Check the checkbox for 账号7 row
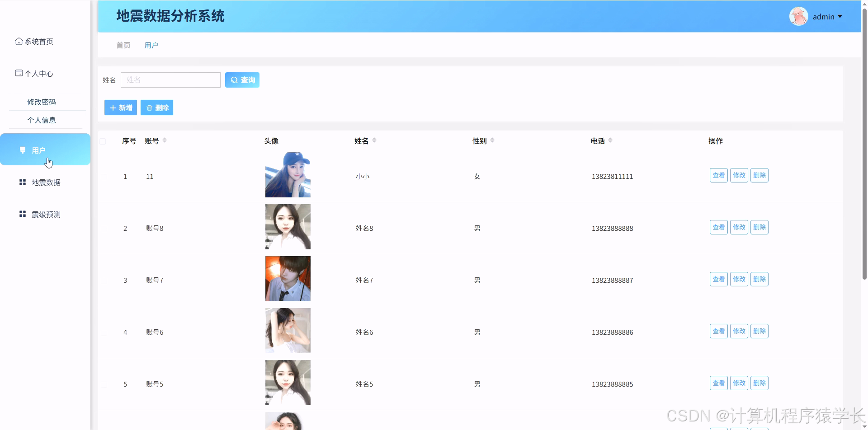868x430 pixels. point(104,281)
